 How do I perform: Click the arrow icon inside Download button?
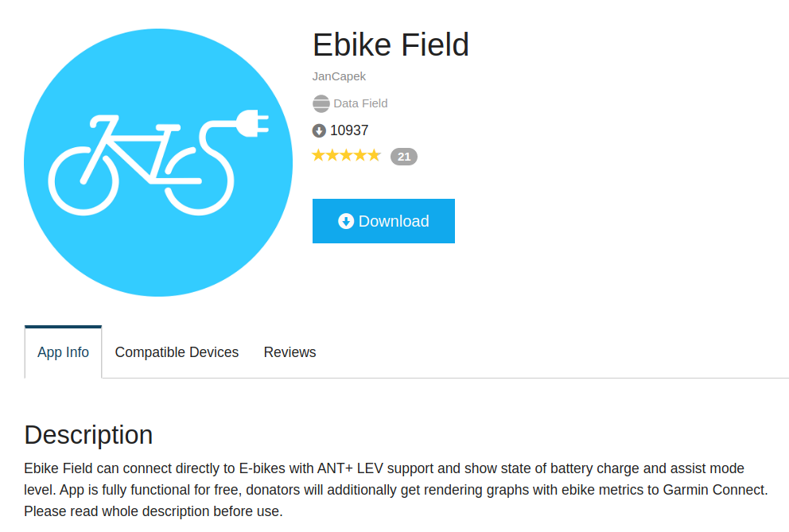click(x=346, y=221)
